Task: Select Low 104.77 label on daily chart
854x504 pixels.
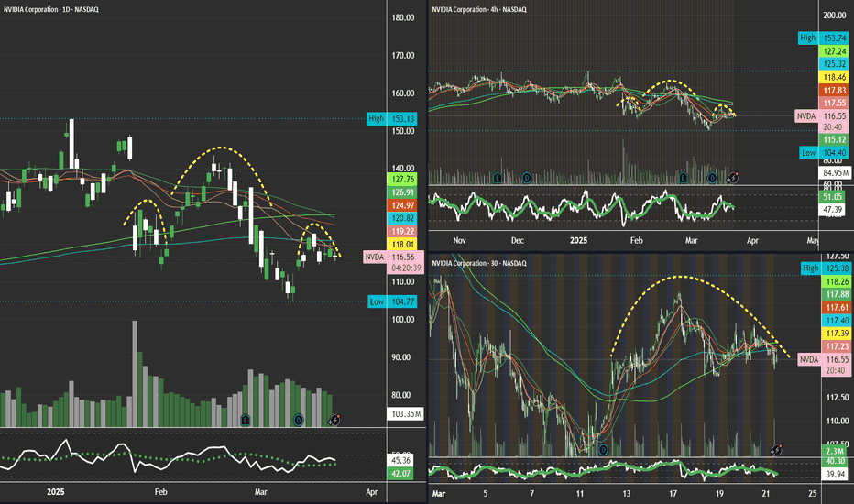Action: click(393, 301)
